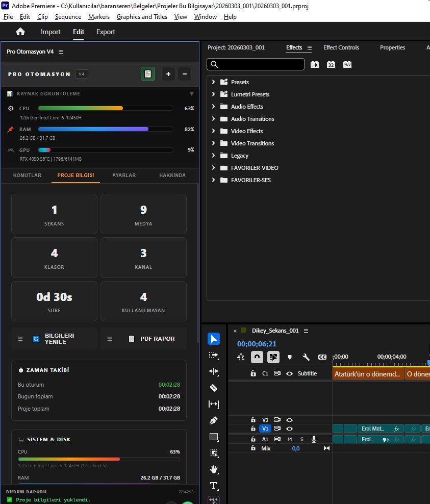Toggle V1 track output eye

coord(289,429)
